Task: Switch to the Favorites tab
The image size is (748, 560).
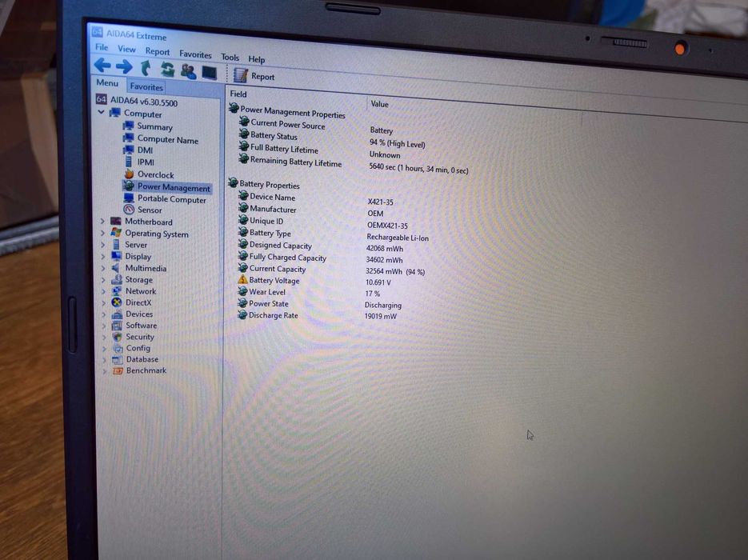Action: [146, 87]
